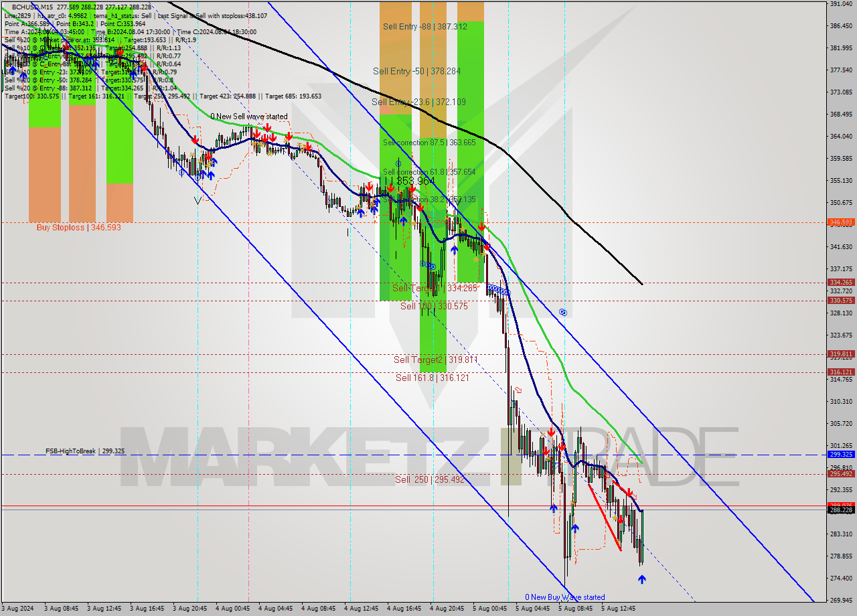Screen dimensions: 857x616
Task: Select the 'Sell correction 61.8 | 357.654' label
Action: [429, 172]
